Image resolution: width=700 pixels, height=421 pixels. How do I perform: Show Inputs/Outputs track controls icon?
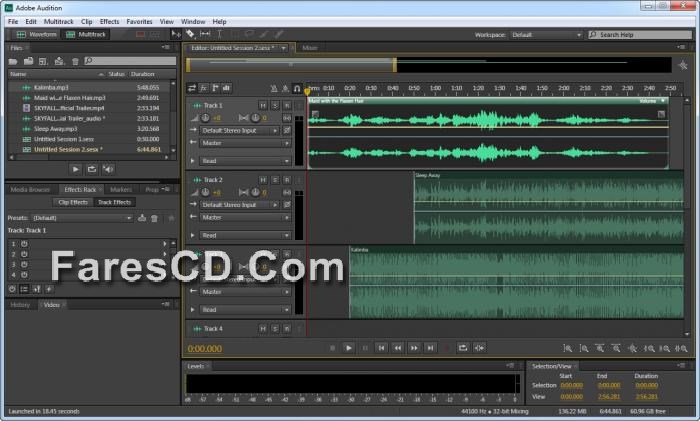point(192,88)
